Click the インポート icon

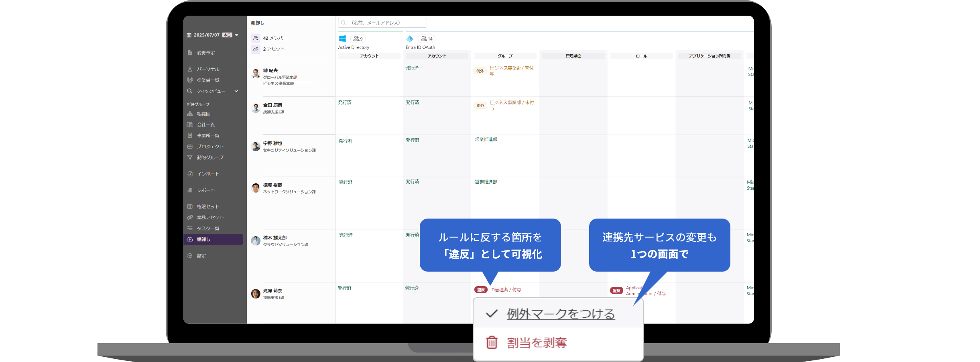190,174
